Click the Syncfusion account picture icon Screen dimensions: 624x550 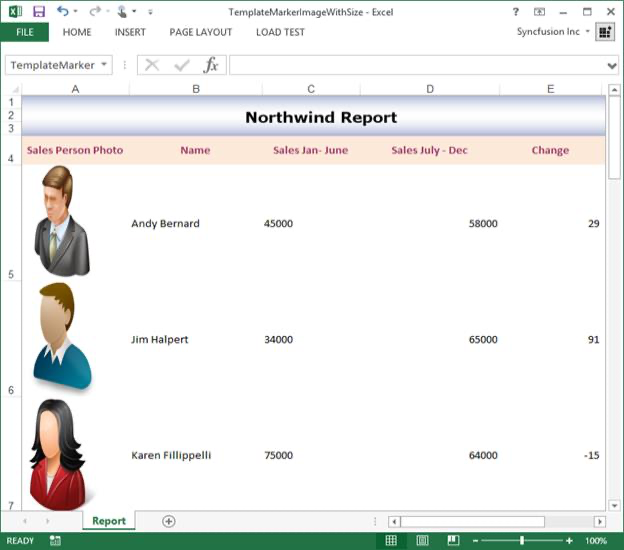point(605,32)
